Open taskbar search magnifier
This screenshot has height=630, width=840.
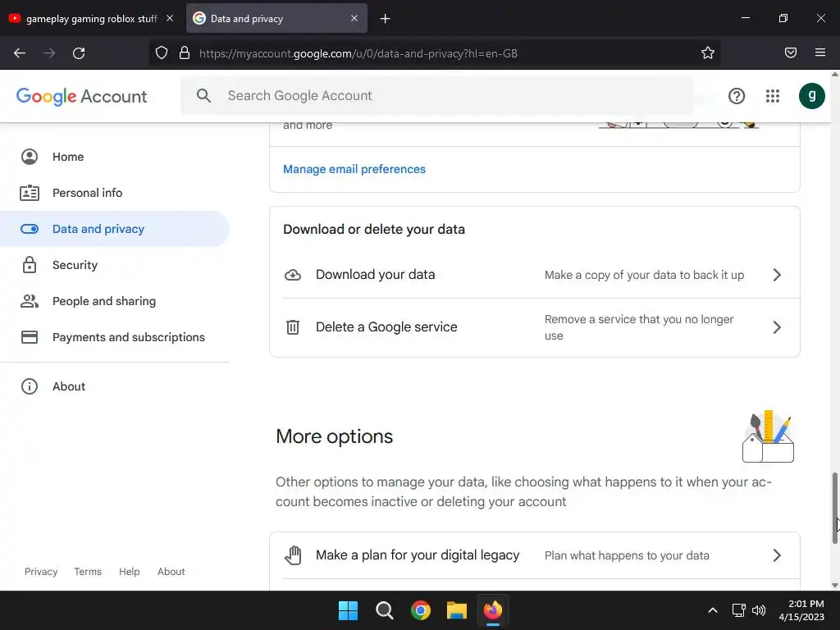(x=385, y=610)
